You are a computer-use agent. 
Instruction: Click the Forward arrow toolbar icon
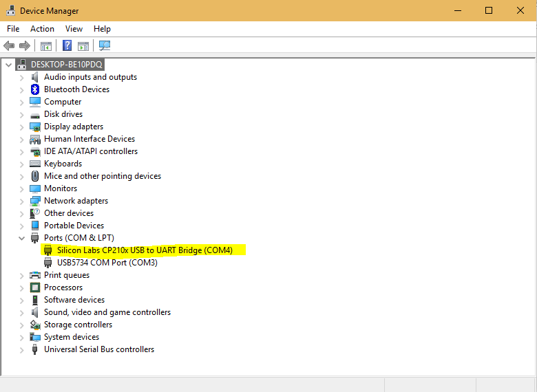click(x=25, y=45)
